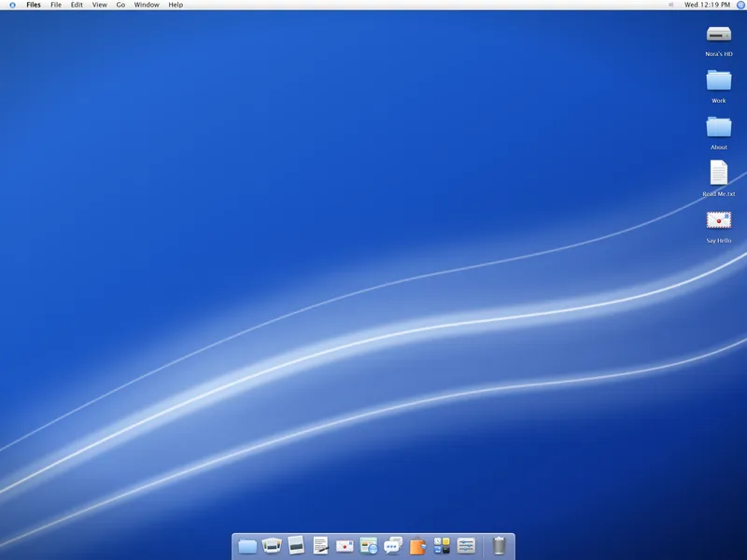This screenshot has width=747, height=560.
Task: Open the photo stack app in the dock
Action: (272, 545)
